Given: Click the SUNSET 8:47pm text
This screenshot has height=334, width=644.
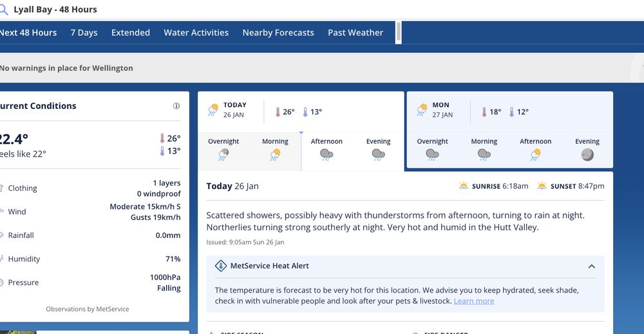Looking at the screenshot, I should point(578,186).
